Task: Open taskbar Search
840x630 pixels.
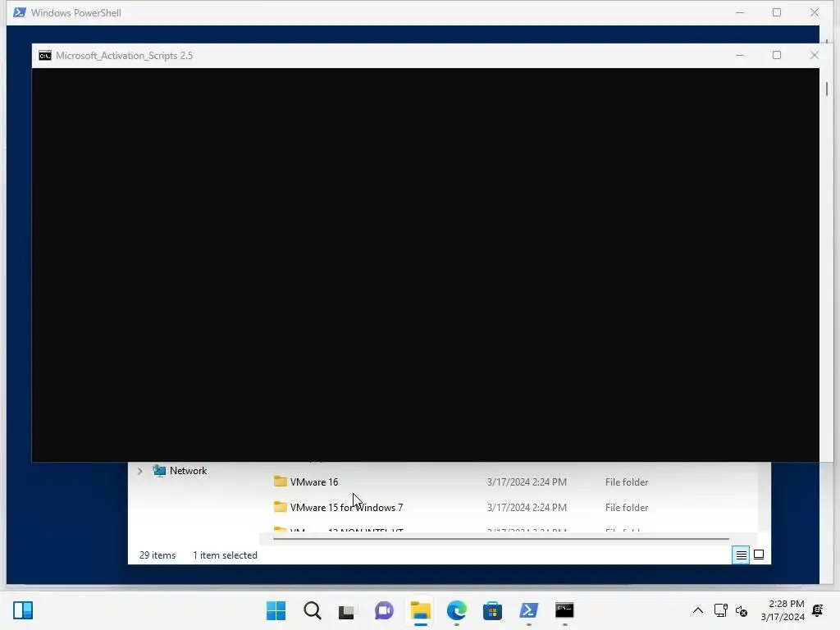Action: [313, 610]
